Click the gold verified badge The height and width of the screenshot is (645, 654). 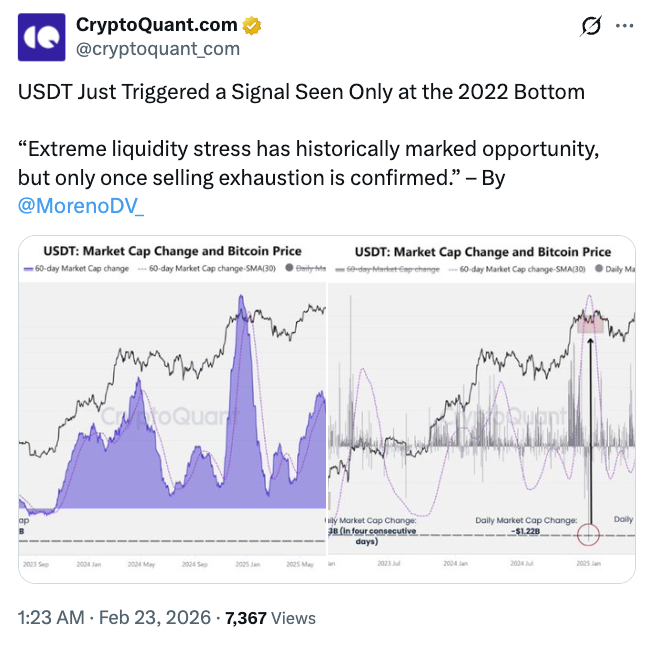coord(252,26)
